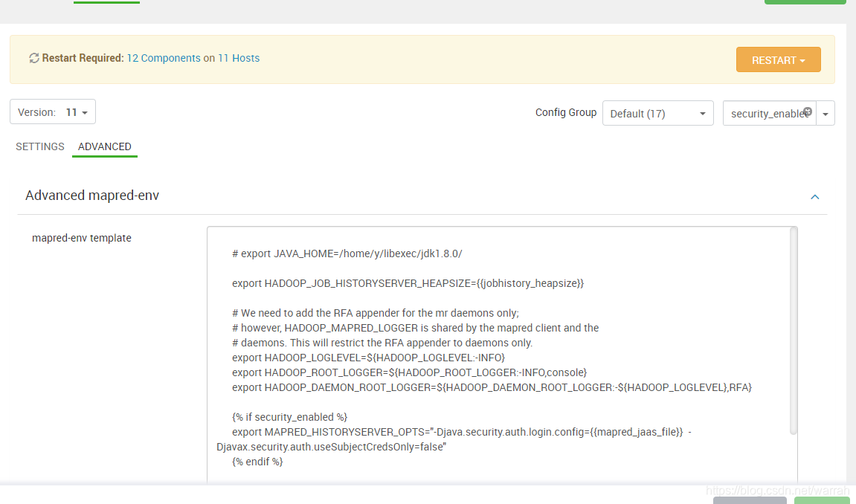Clear the security_enabled filter with the x icon
The height and width of the screenshot is (504, 856).
(808, 112)
